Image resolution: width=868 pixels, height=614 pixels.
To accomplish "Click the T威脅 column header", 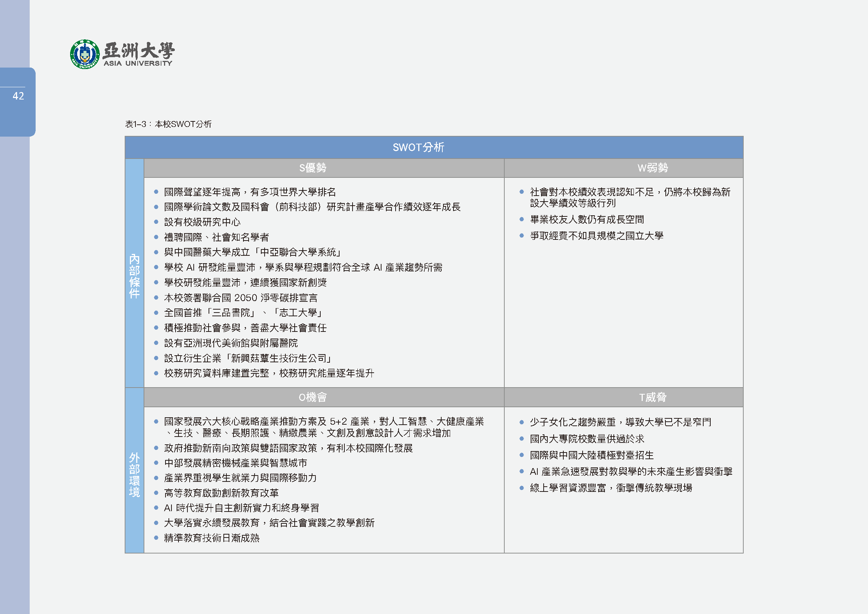I will (x=624, y=397).
